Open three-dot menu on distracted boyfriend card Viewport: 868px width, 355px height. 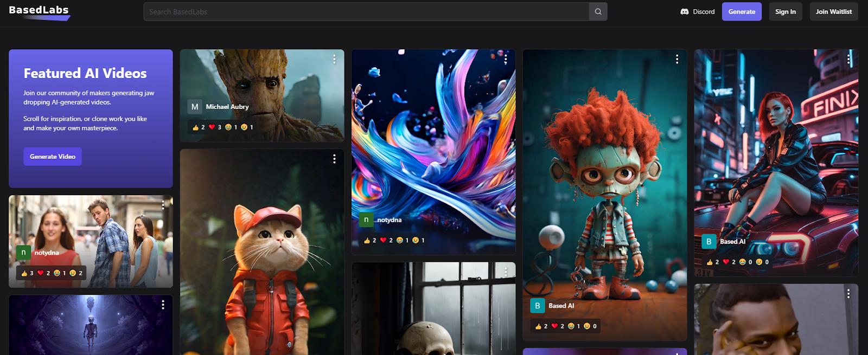[163, 204]
